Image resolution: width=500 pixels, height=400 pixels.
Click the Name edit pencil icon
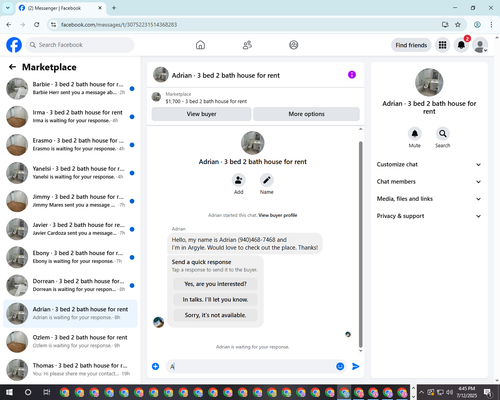coord(267,180)
